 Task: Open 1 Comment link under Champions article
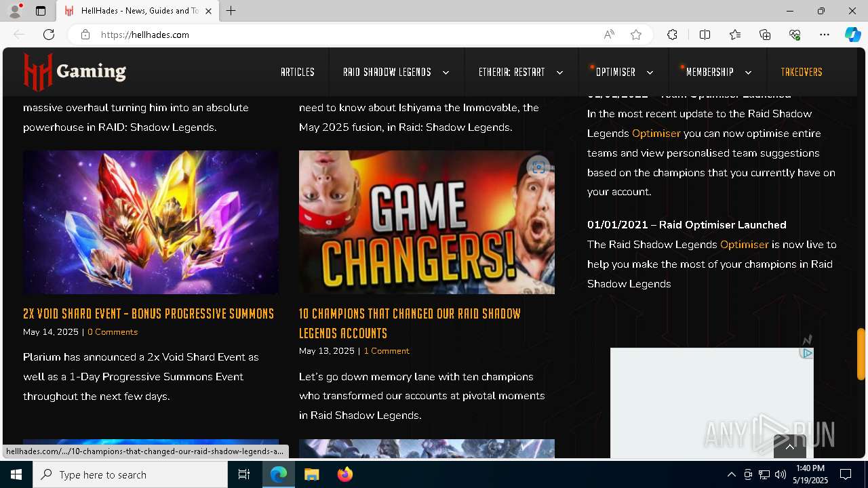coord(387,351)
